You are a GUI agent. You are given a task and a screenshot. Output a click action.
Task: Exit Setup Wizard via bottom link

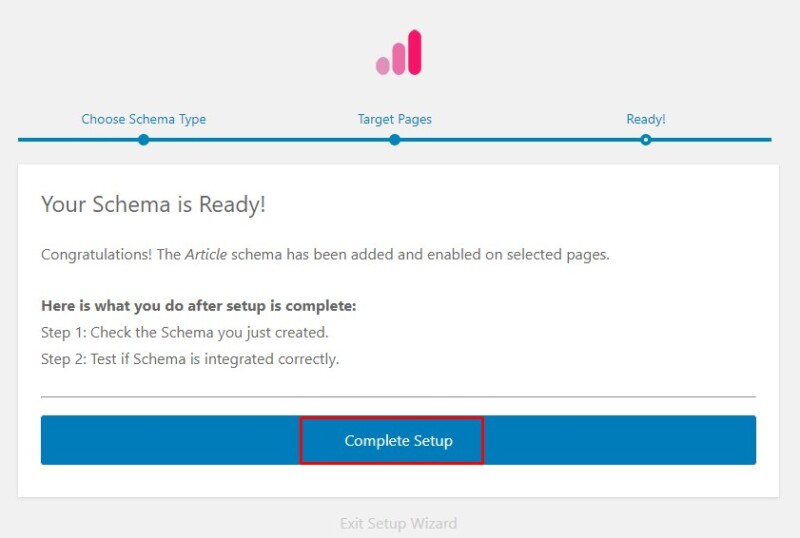[x=398, y=523]
